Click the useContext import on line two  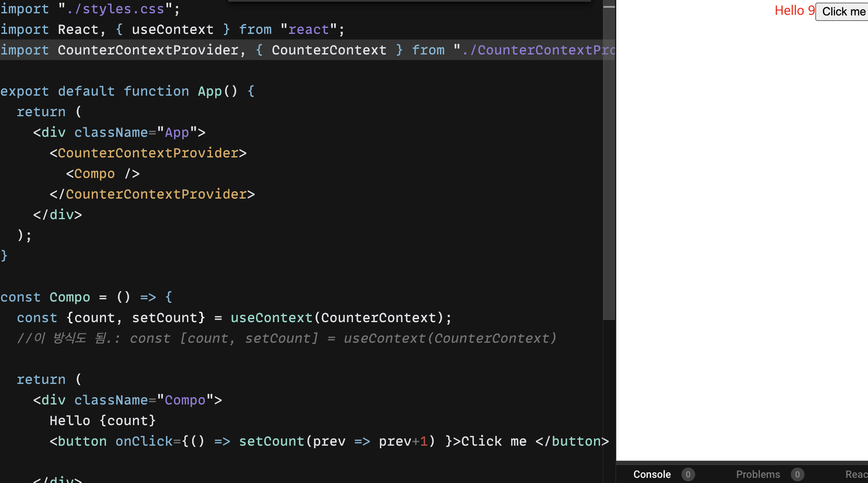(172, 30)
